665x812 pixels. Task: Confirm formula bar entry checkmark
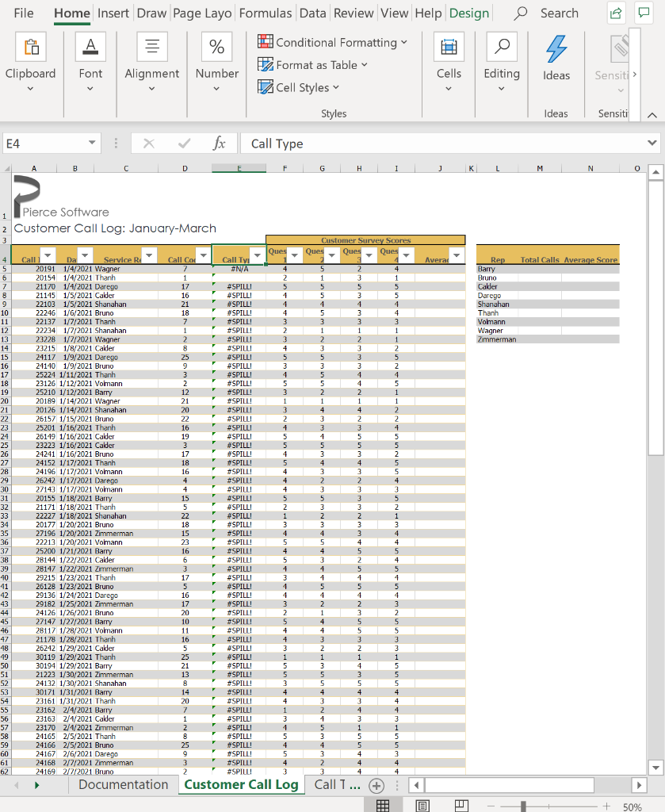[x=184, y=144]
